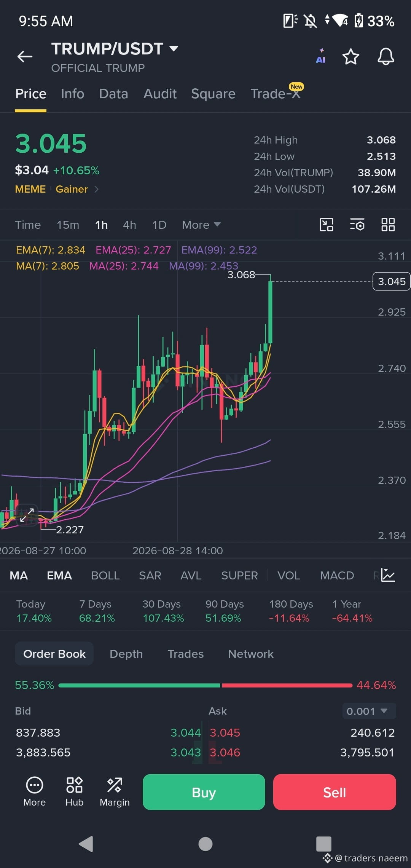
Task: Tap the 24h High value 3.068
Action: [x=381, y=140]
